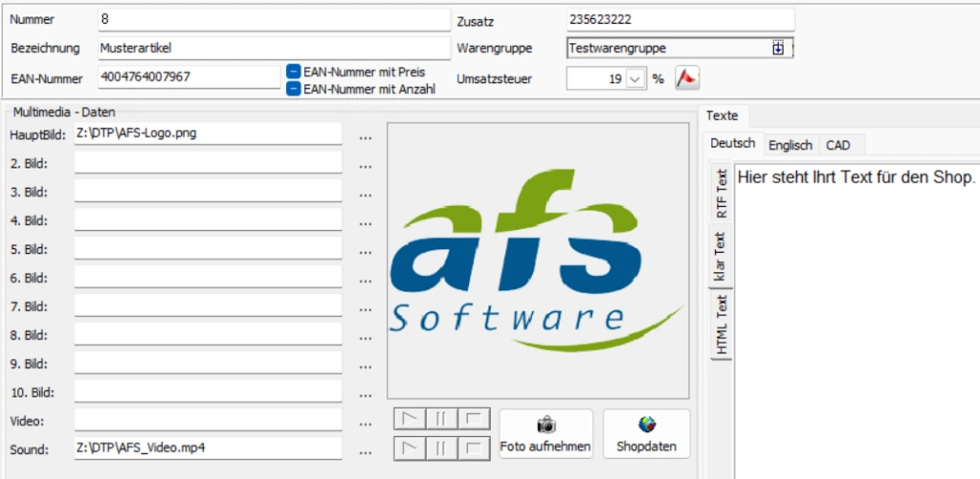The height and width of the screenshot is (479, 980).
Task: Click the empty Video path field
Action: 208,421
